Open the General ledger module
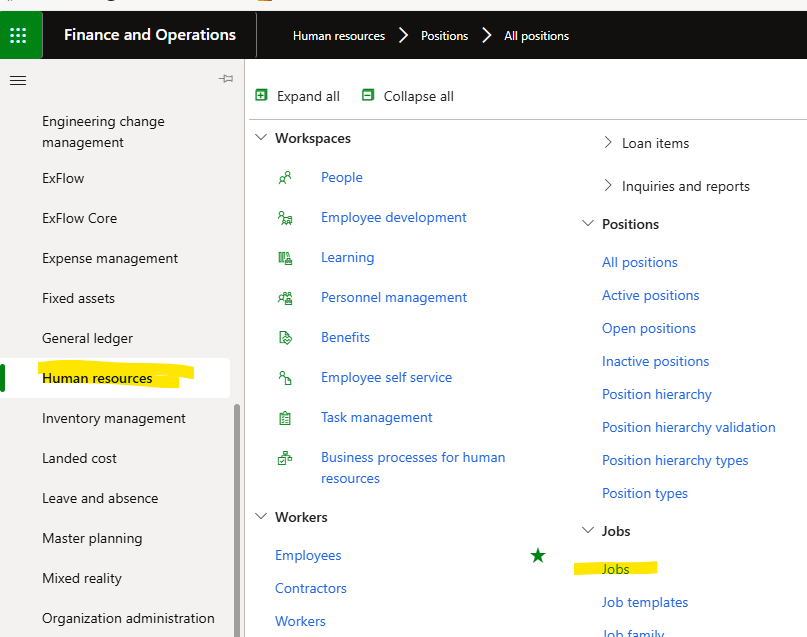 [x=87, y=339]
